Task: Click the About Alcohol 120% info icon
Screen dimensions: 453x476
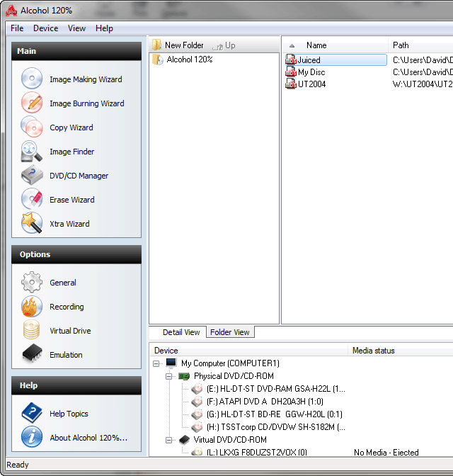Action: tap(32, 437)
